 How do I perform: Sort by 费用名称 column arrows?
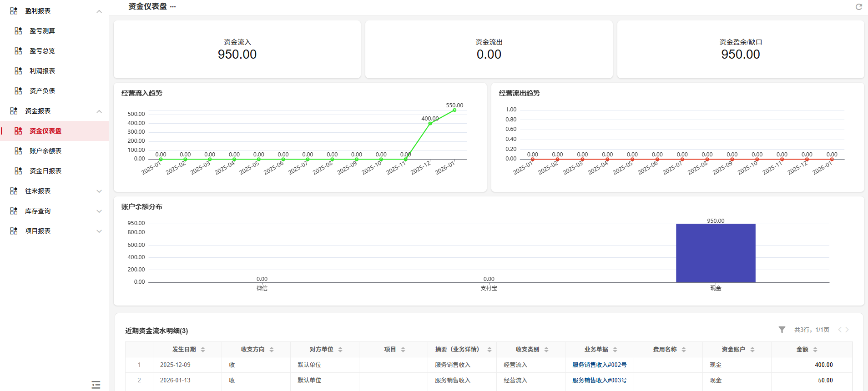point(684,350)
